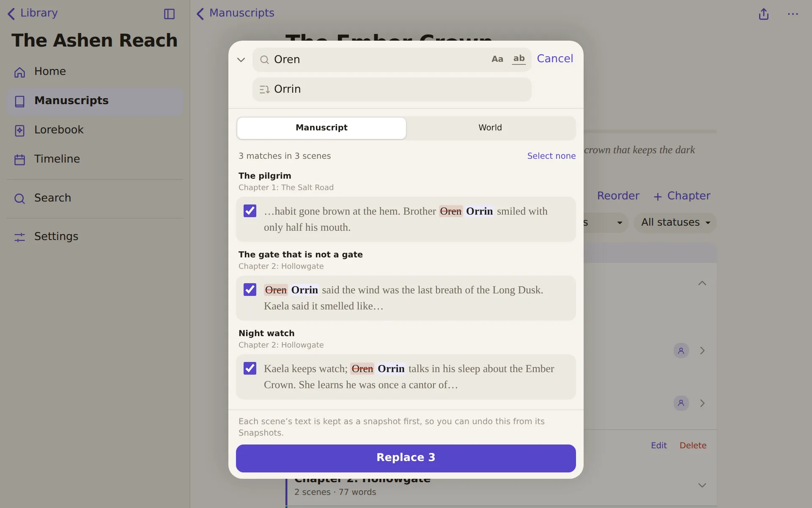This screenshot has height=508, width=812.
Task: Collapse the expanded chapter chevron
Action: [x=702, y=283]
